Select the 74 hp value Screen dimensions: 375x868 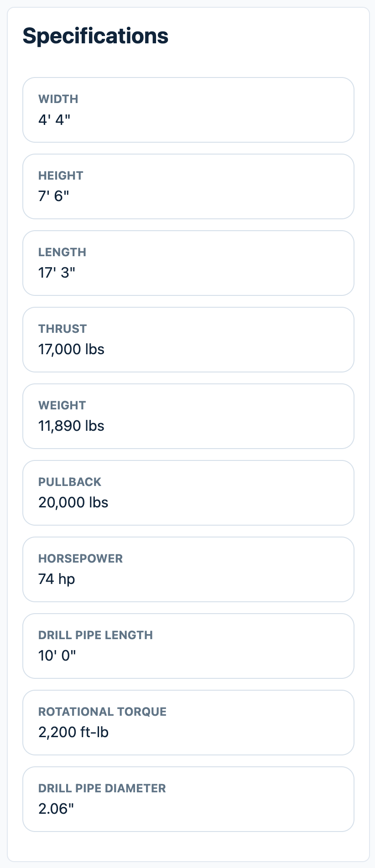(57, 579)
